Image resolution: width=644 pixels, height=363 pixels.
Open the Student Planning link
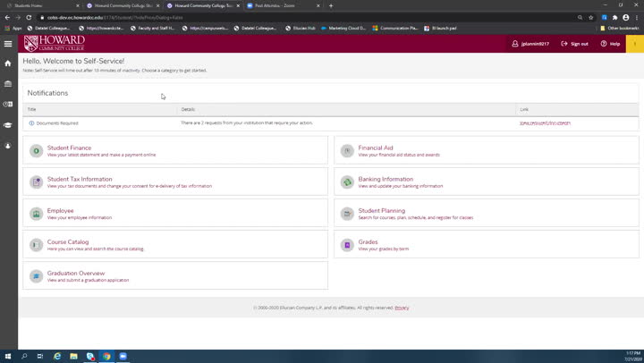click(381, 211)
